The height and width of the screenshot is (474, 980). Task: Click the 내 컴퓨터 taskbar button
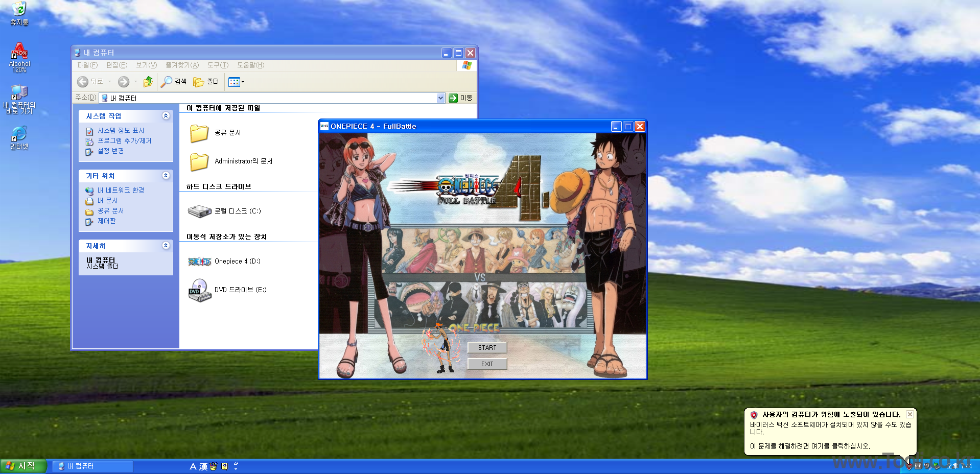(92, 466)
